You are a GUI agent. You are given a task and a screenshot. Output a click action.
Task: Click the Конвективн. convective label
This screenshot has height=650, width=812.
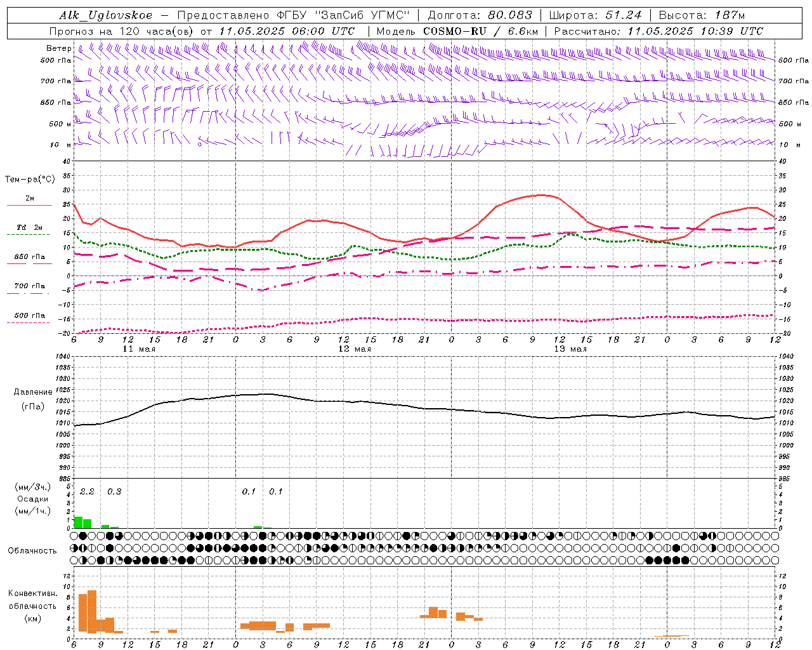pos(32,594)
